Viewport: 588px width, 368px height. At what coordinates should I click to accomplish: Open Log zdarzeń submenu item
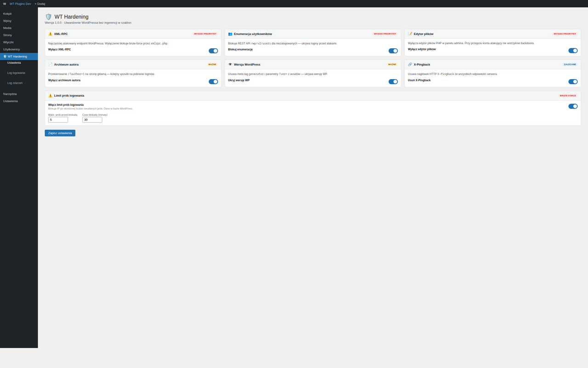click(x=15, y=83)
